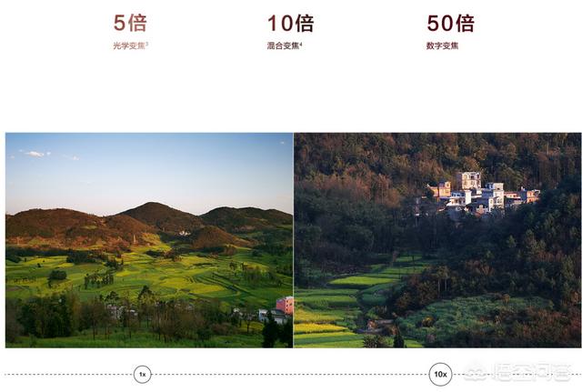Click the 1x zoom marker circle
This screenshot has width=582, height=392.
coord(142,374)
